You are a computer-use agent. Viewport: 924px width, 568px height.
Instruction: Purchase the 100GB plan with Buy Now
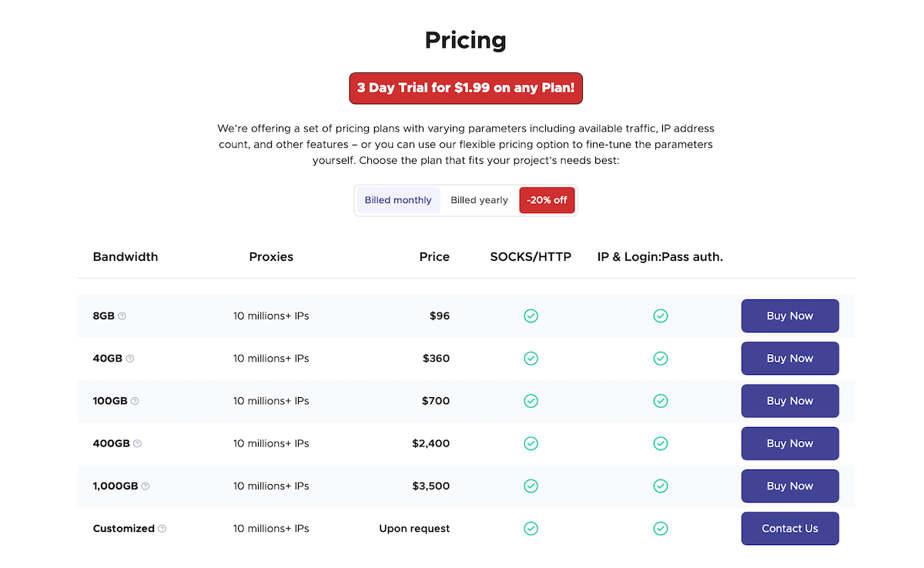[790, 401]
